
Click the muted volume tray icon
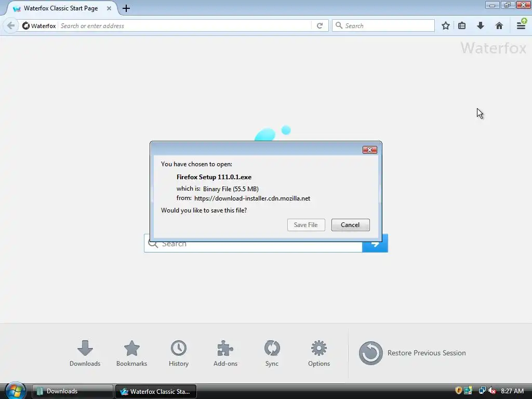492,391
